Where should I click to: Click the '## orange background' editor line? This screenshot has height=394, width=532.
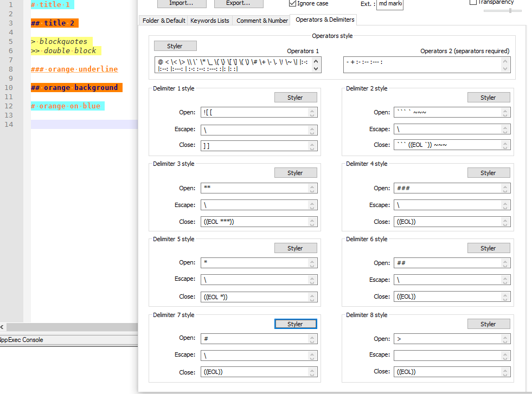pos(76,87)
